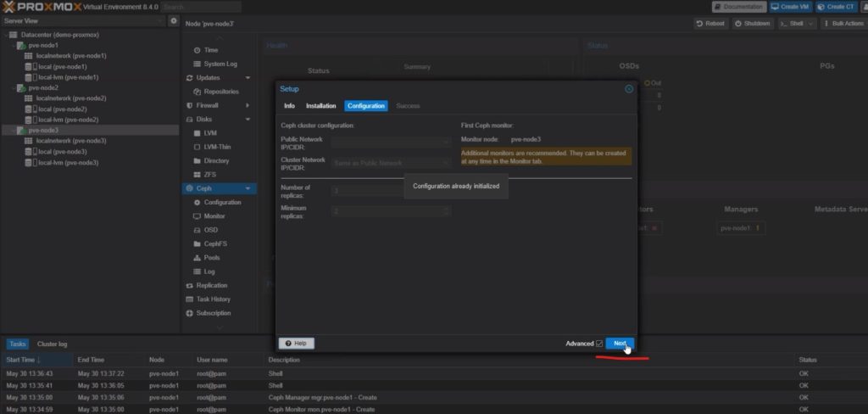
Task: Open the Bulk Actions menu
Action: 843,24
